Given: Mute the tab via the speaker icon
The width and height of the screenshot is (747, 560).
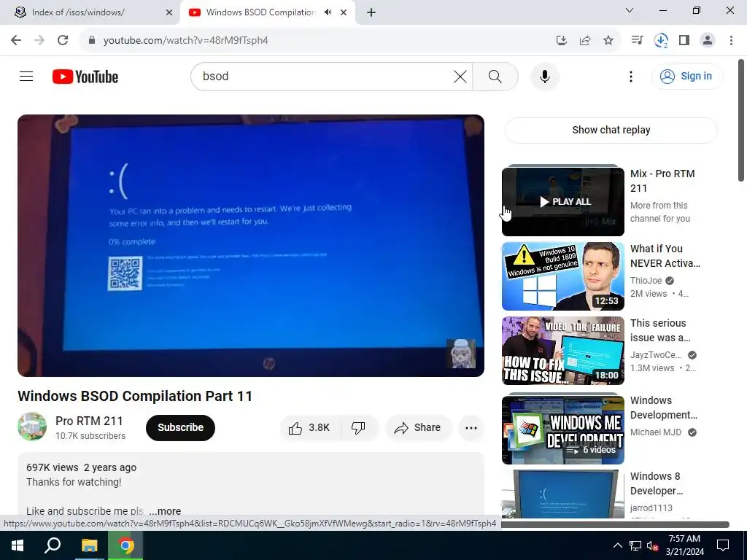Looking at the screenshot, I should 328,12.
